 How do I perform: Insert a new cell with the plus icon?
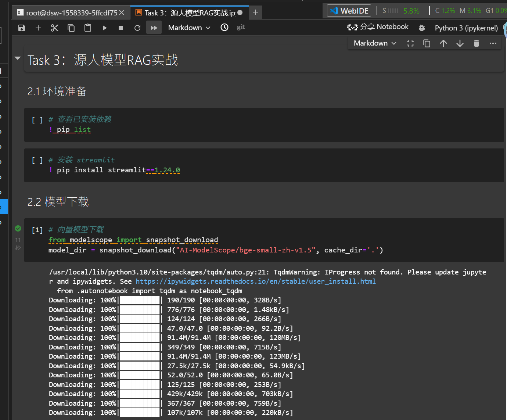pos(38,28)
